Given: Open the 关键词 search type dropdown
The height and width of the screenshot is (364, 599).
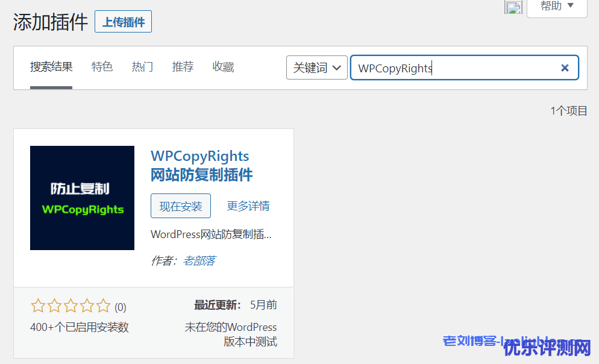Looking at the screenshot, I should [x=317, y=67].
